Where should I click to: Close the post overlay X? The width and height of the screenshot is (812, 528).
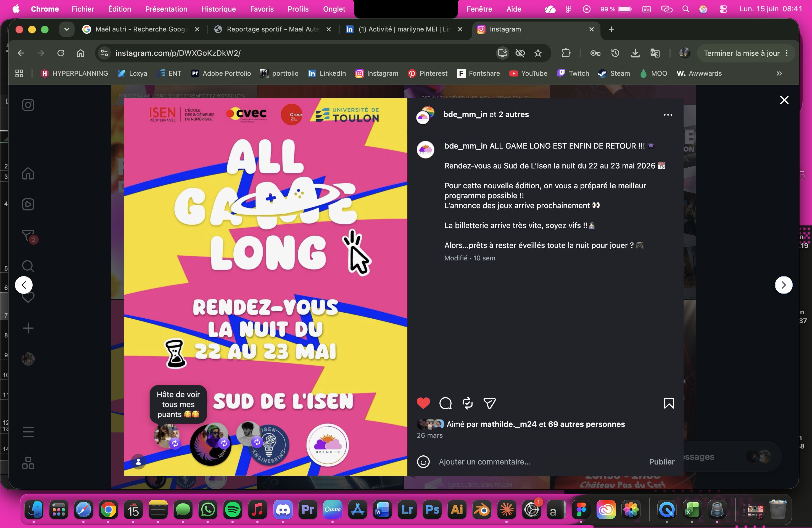tap(784, 100)
